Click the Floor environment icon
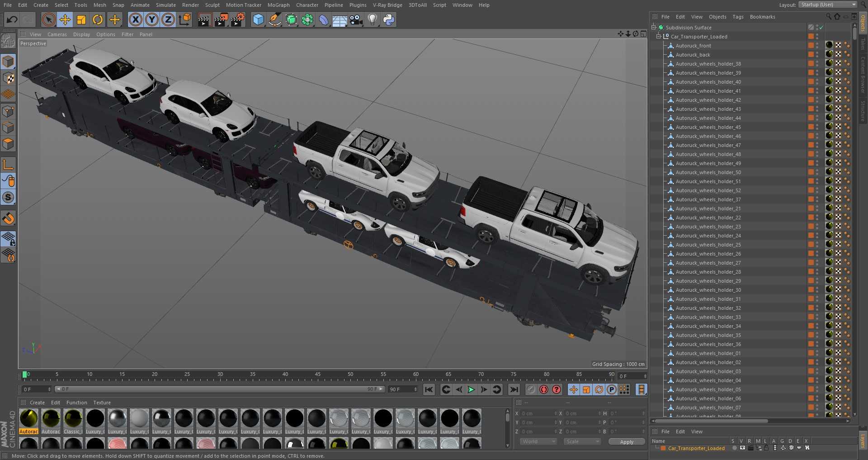The height and width of the screenshot is (460, 868). (x=340, y=19)
